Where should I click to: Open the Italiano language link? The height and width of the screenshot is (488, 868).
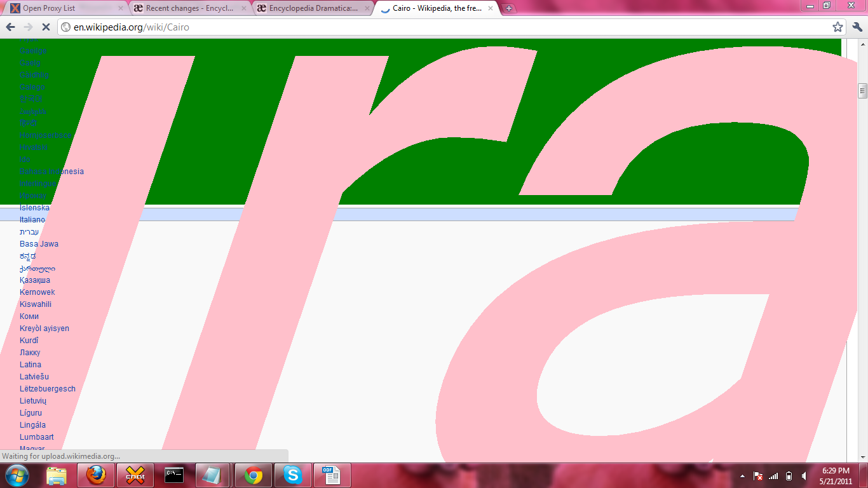pos(32,220)
